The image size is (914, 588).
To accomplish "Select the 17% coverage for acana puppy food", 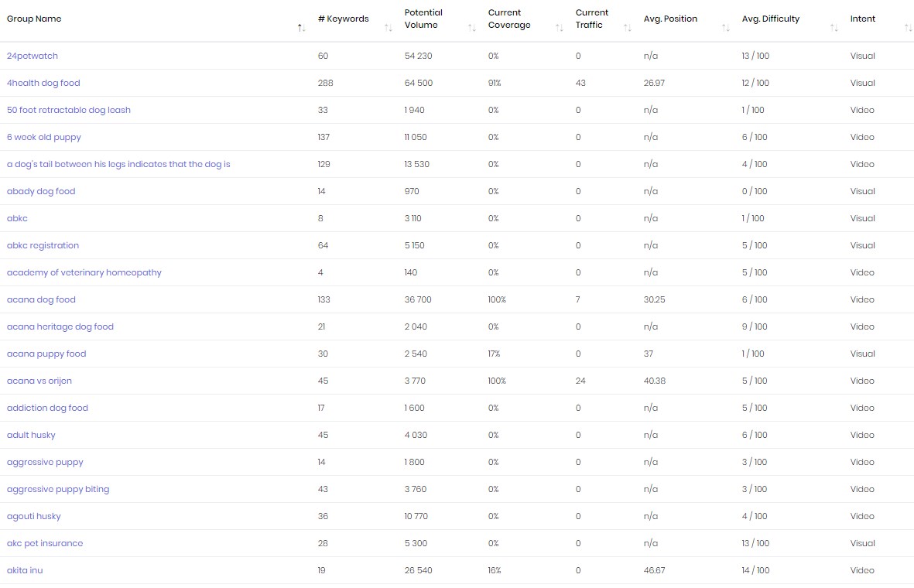I will (x=495, y=354).
